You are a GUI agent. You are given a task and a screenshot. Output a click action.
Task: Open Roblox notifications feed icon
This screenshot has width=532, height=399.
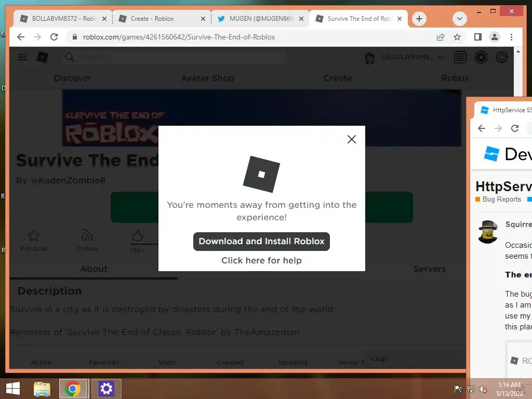[460, 57]
